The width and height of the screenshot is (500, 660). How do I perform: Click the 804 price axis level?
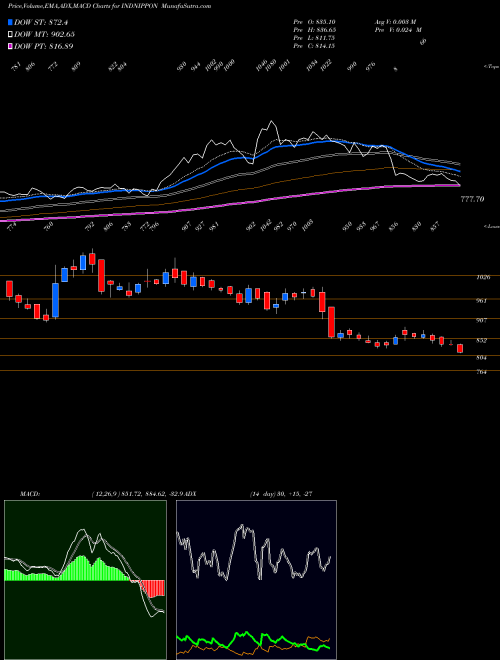481,358
